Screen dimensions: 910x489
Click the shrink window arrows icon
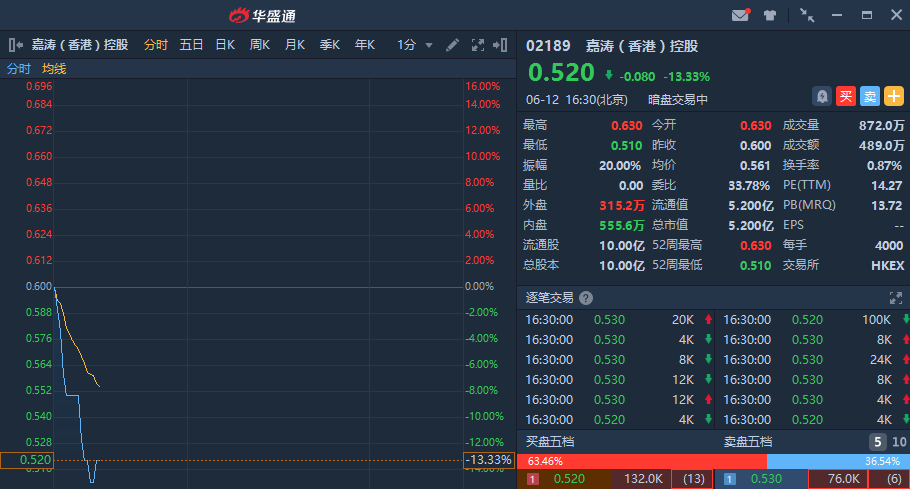[807, 16]
